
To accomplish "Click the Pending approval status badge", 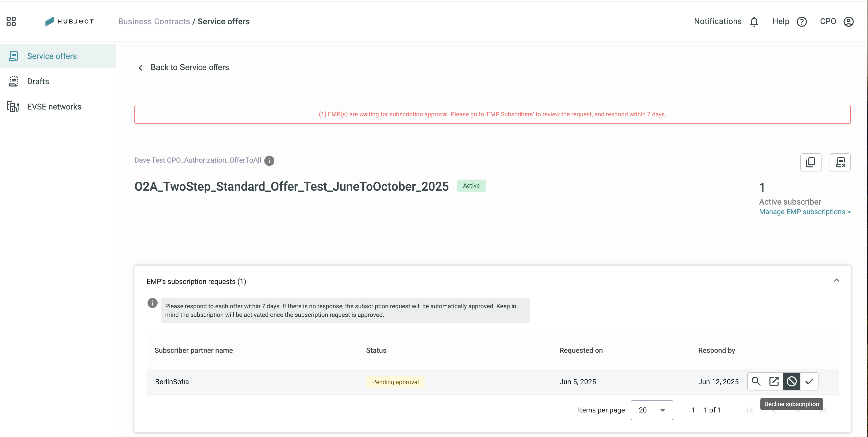I will point(395,382).
